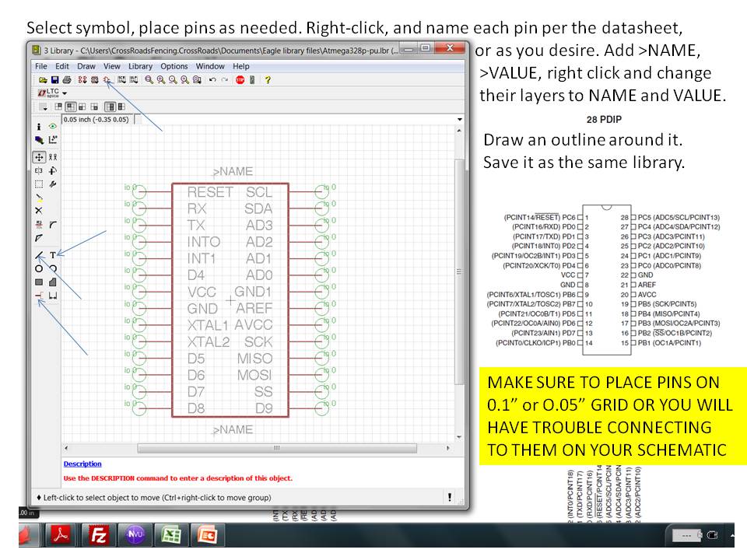The image size is (747, 560).
Task: Open Excel from the taskbar
Action: point(171,535)
